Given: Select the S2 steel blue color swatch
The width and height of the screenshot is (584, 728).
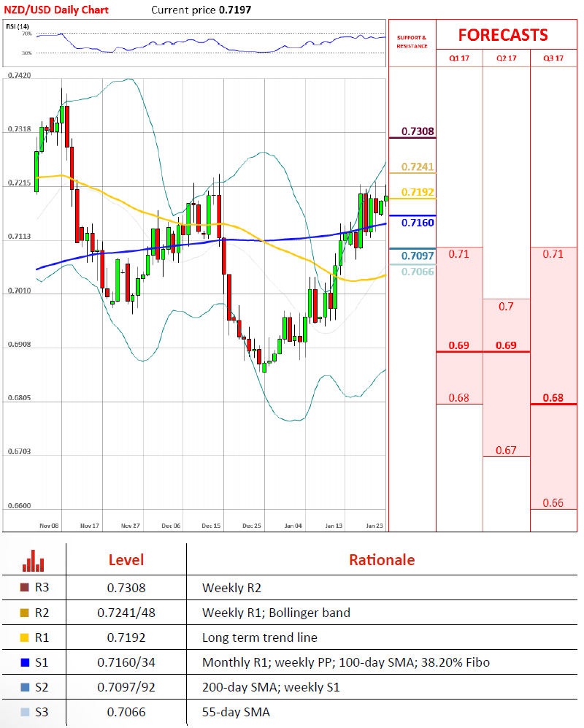Looking at the screenshot, I should [25, 687].
